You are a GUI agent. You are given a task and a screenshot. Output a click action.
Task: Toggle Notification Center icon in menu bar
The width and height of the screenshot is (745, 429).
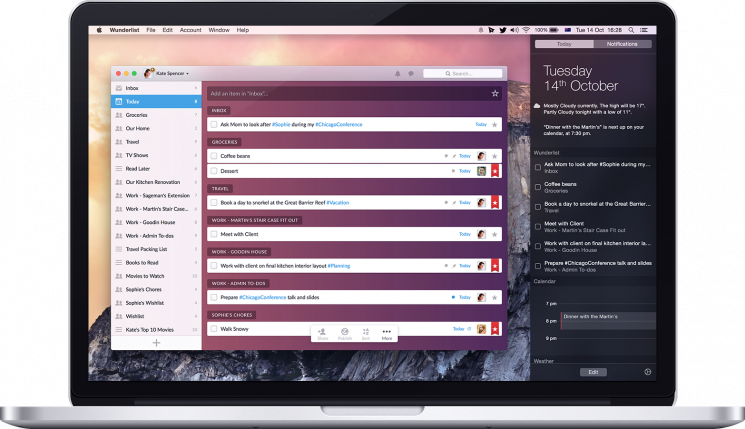[x=644, y=30]
